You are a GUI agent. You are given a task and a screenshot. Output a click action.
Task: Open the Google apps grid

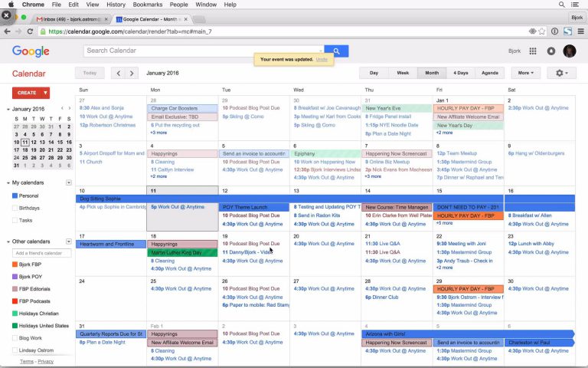534,51
